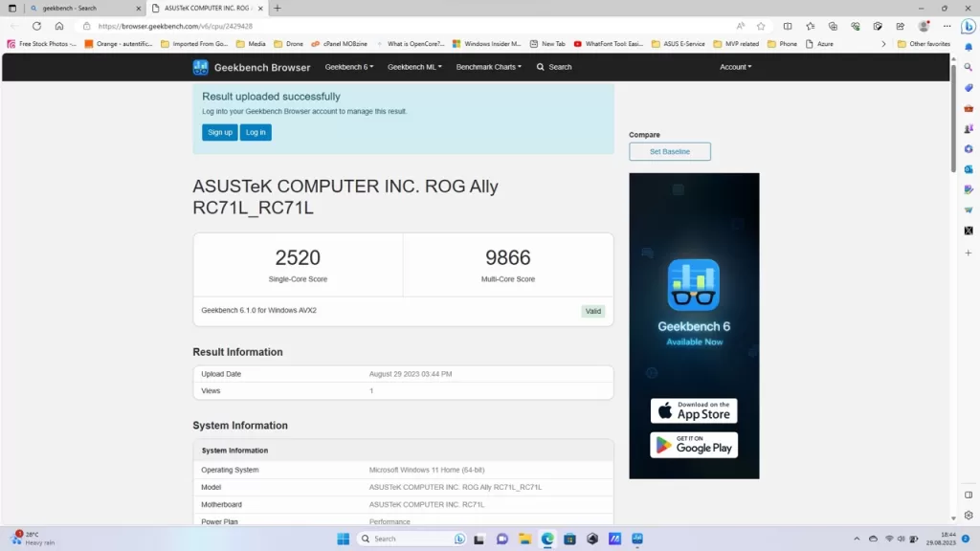Click the sidebar add plus icon
Screen dimensions: 980x551
tap(969, 253)
